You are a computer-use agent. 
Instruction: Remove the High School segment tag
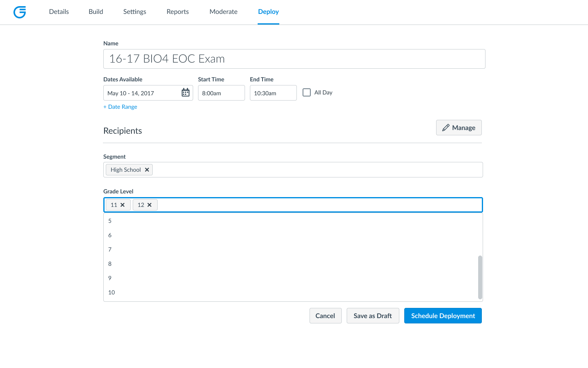pos(147,170)
